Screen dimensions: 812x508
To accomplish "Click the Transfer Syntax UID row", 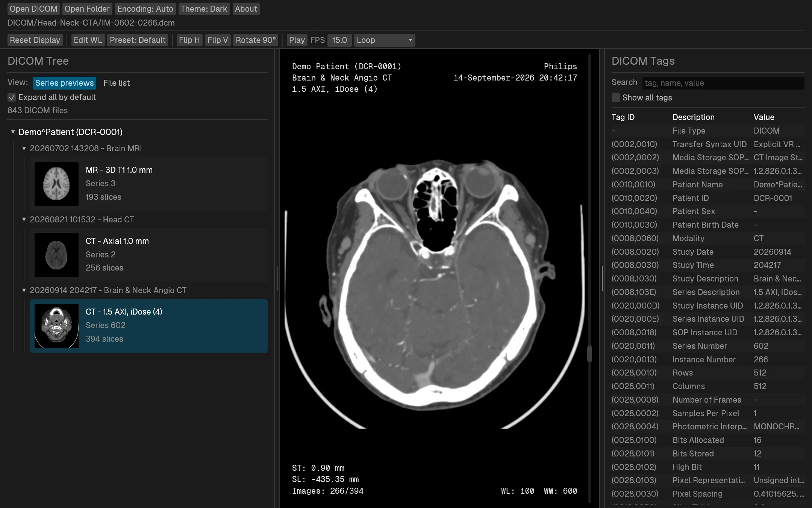I will click(708, 144).
